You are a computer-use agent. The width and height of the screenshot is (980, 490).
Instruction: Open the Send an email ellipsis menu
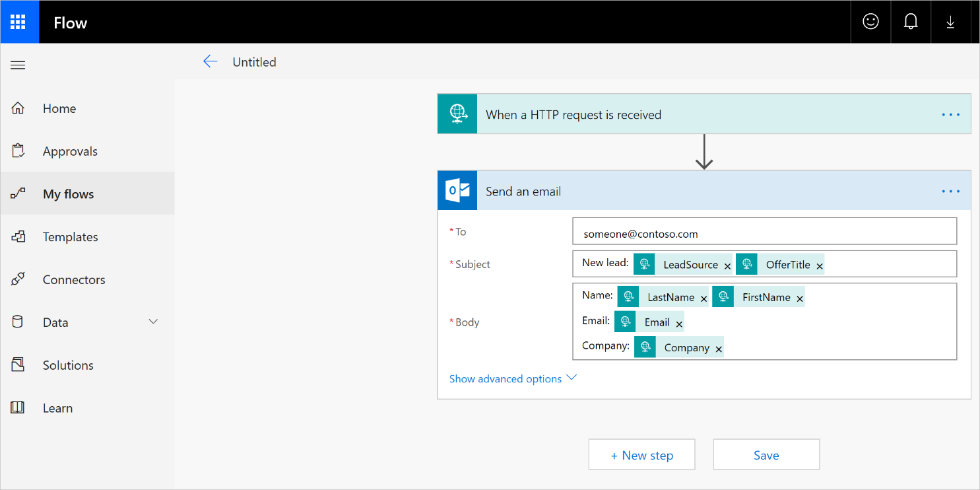click(x=950, y=192)
